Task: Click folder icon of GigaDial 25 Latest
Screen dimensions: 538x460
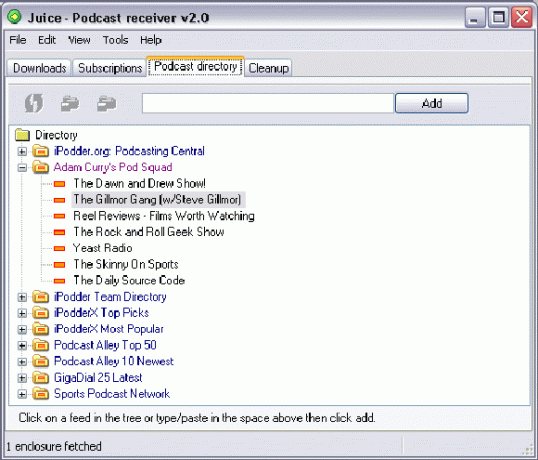Action: click(40, 378)
